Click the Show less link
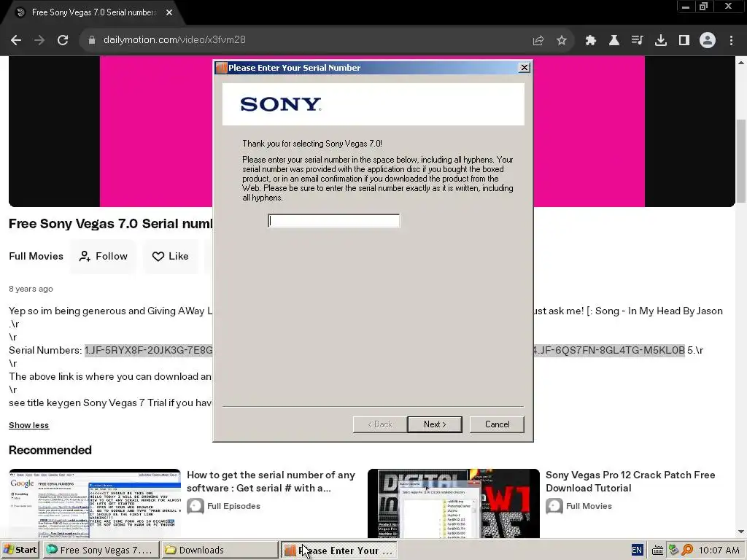The width and height of the screenshot is (747, 560). [x=28, y=425]
